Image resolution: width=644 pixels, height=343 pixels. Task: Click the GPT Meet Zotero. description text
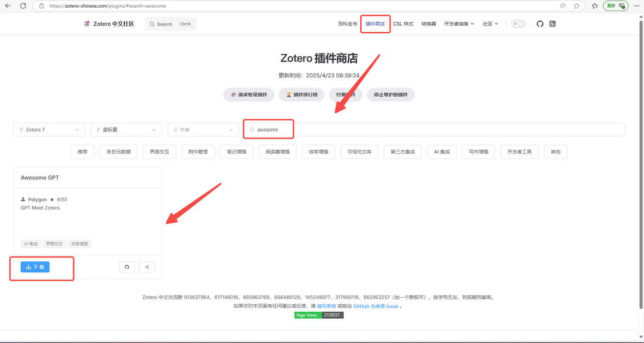[41, 208]
